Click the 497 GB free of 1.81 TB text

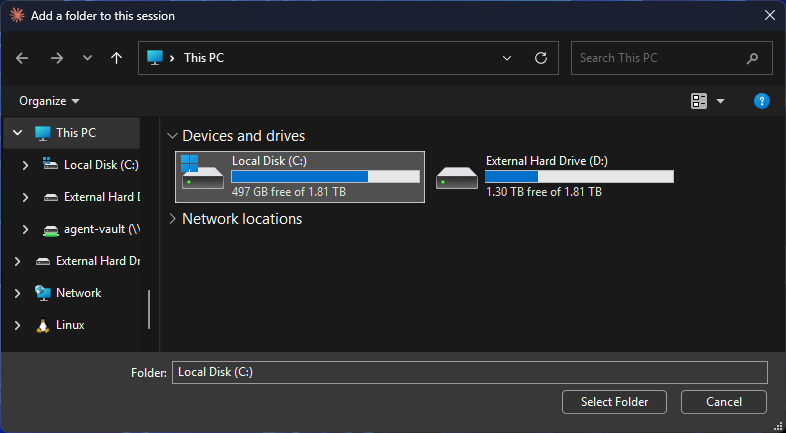(x=289, y=192)
